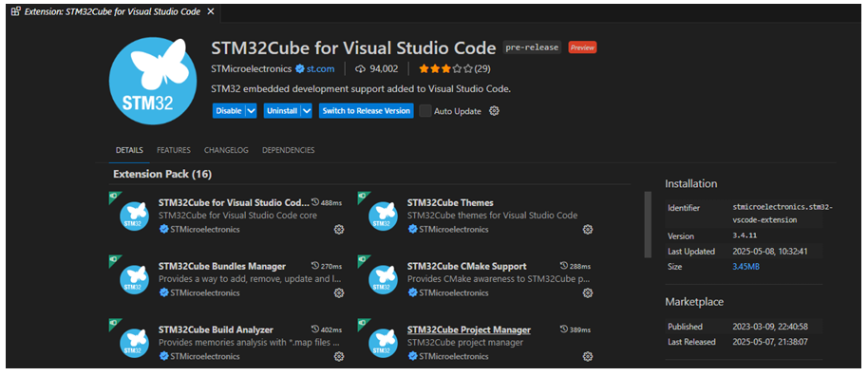Click the extension pack list vertical scrollbar
The image size is (868, 376).
click(648, 224)
